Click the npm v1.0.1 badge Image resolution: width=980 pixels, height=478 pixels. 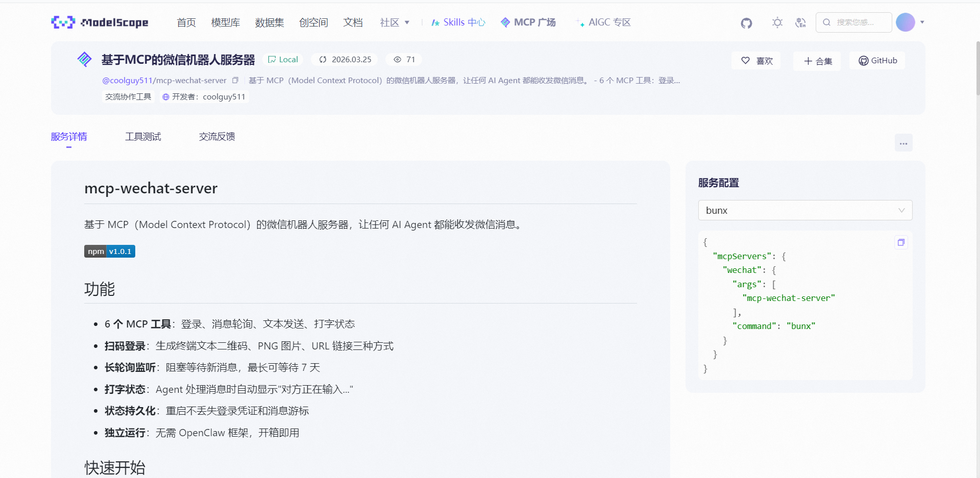[110, 251]
